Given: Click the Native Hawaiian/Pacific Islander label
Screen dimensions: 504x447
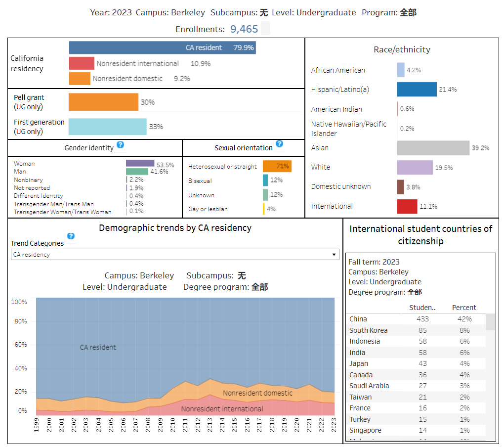Looking at the screenshot, I should click(x=349, y=129).
